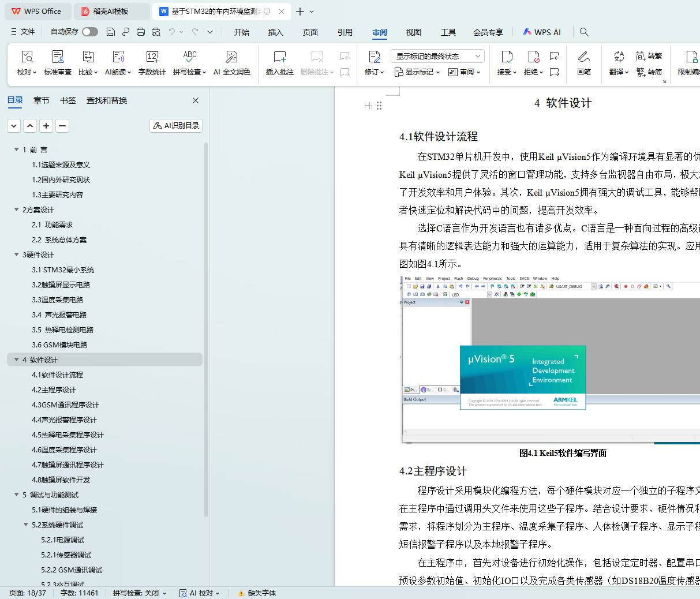Collapse the 5.2系统硬件调试 tree node

(x=26, y=525)
